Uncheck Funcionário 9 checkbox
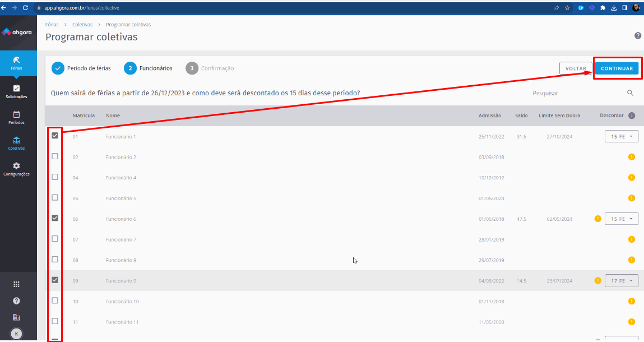The image size is (644, 342). 55,280
